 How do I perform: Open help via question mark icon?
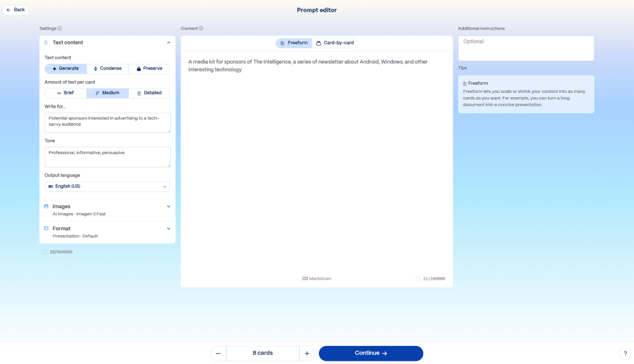623,353
